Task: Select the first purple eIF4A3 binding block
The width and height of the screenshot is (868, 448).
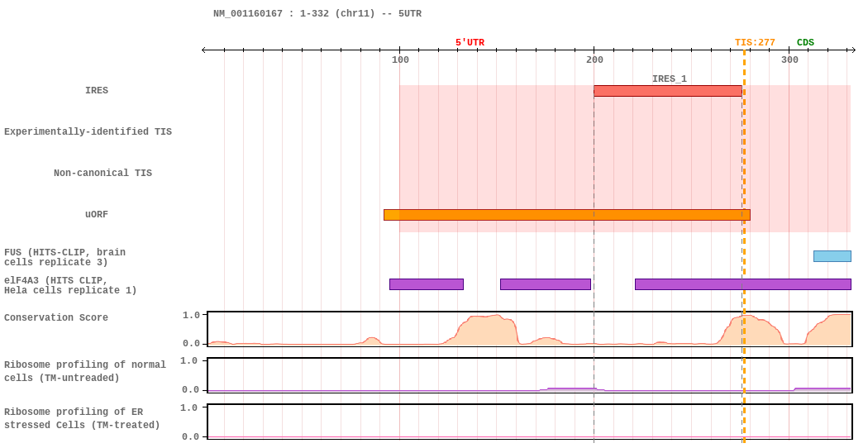Action: pyautogui.click(x=427, y=284)
